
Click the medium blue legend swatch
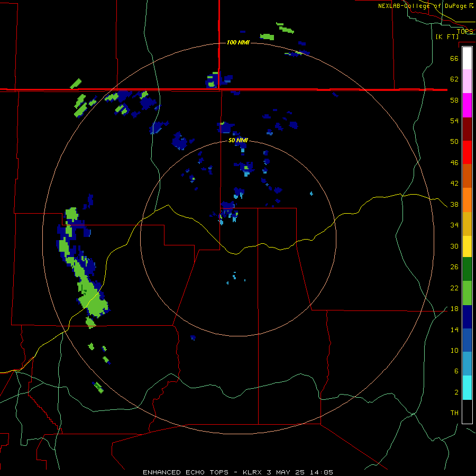(467, 340)
